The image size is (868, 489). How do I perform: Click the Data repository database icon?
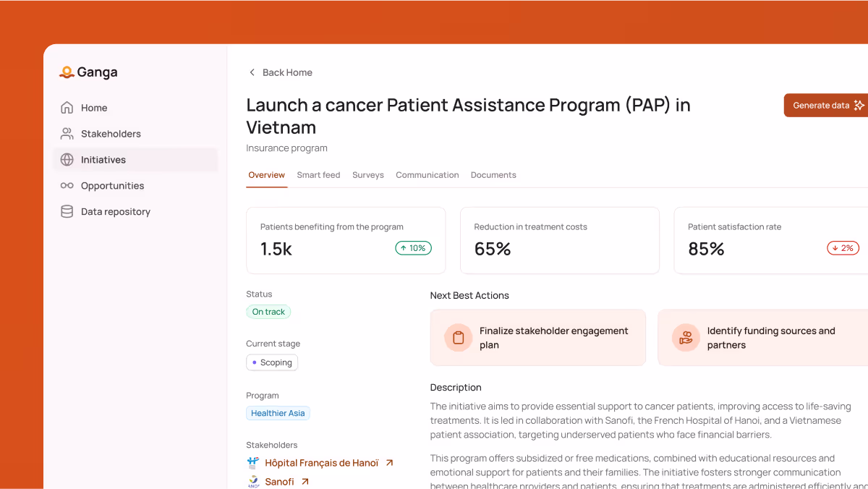67,212
